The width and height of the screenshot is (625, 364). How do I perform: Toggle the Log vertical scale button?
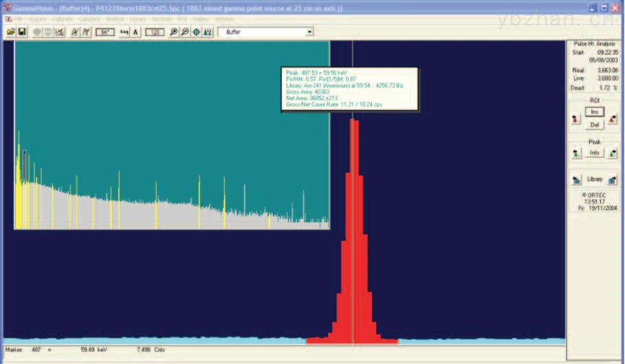pyautogui.click(x=124, y=32)
